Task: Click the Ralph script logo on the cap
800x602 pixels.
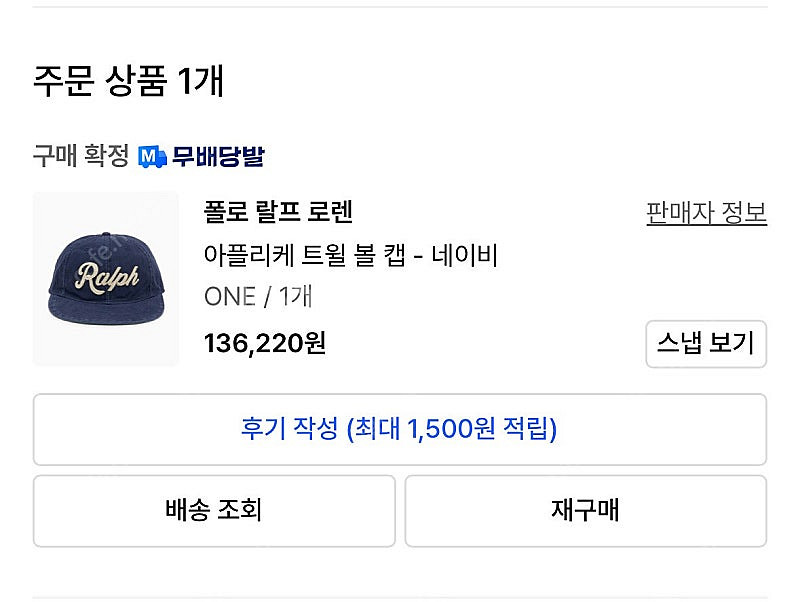Action: tap(107, 278)
